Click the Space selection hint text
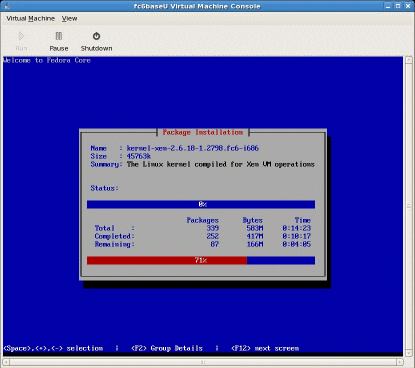This screenshot has height=368, width=415. click(53, 348)
